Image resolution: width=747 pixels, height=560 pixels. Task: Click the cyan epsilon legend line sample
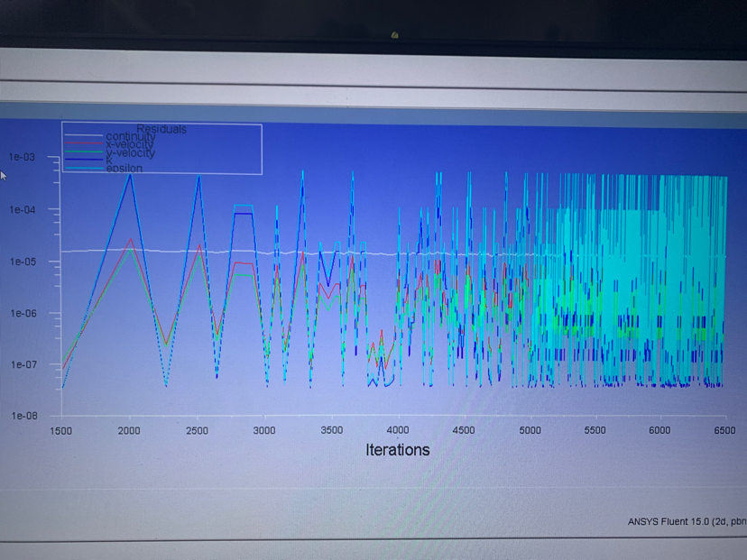coord(84,168)
